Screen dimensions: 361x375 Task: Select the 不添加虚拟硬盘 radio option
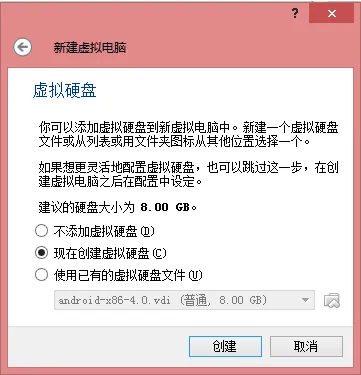42,231
